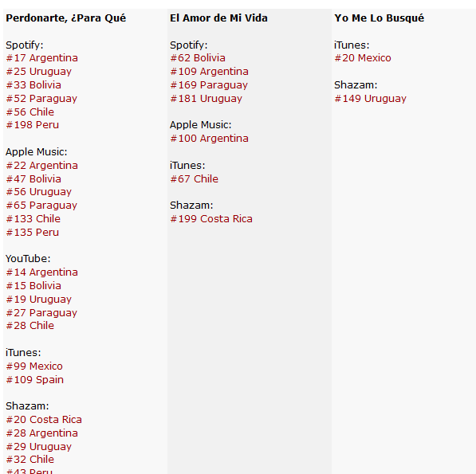476x474 pixels.
Task: Open #169 Paraguay Spotify link
Action: [209, 85]
